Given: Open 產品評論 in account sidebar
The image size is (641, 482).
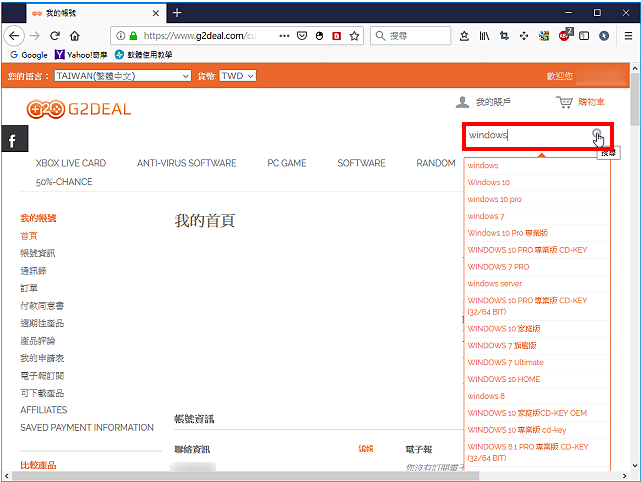Looking at the screenshot, I should [38, 341].
